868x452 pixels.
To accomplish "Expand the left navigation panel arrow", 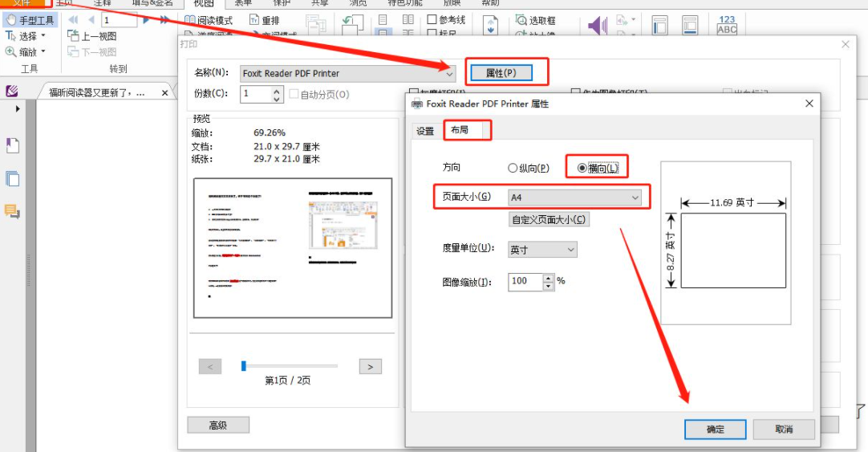I will 18,108.
